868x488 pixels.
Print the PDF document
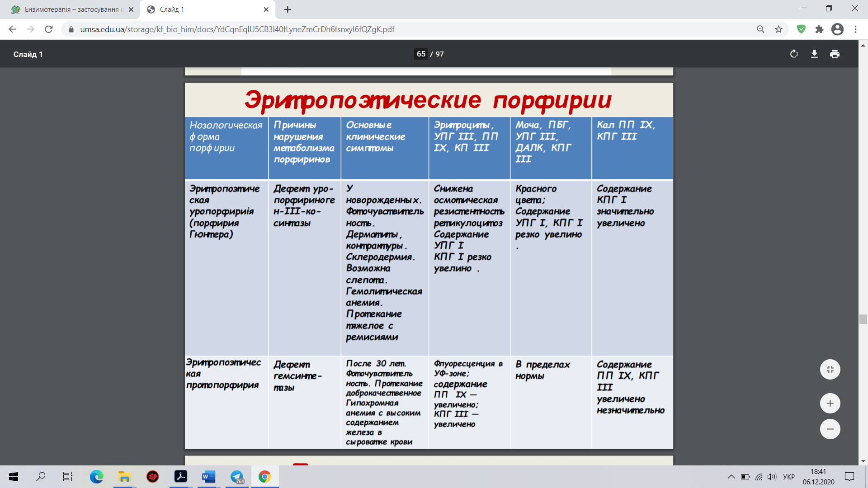point(835,54)
